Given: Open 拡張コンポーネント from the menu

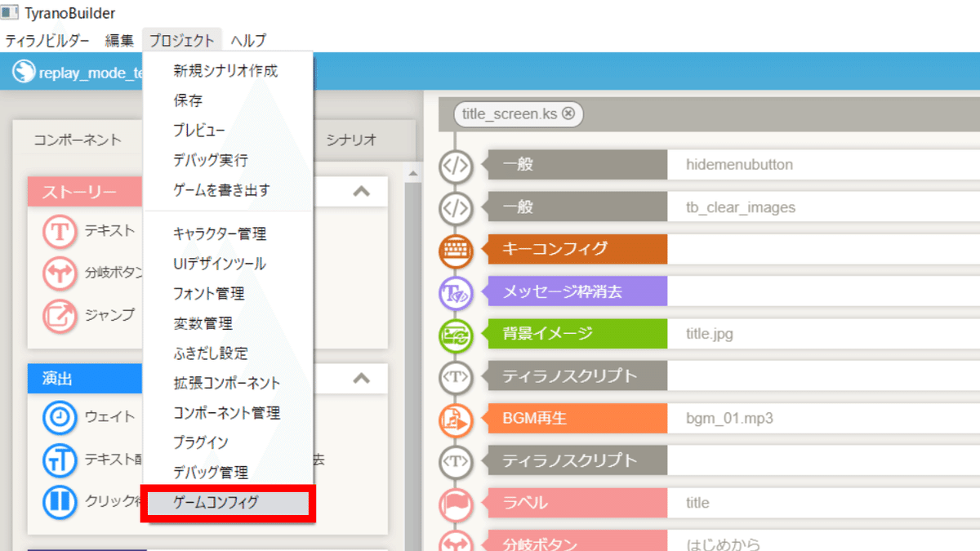Looking at the screenshot, I should tap(228, 383).
